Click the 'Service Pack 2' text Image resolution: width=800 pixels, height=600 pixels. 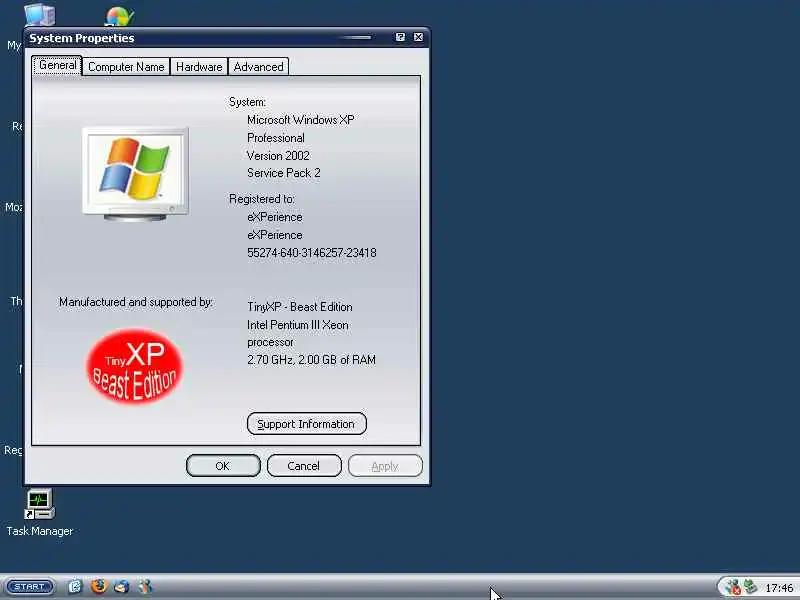point(284,173)
